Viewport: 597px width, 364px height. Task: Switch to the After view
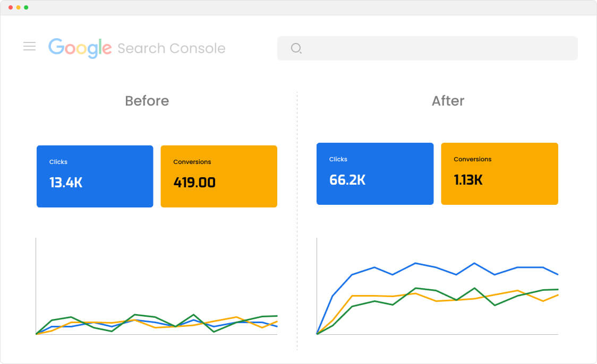coord(448,101)
